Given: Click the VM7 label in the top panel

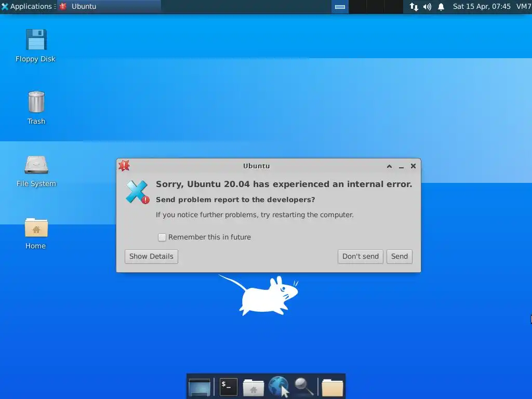Looking at the screenshot, I should tap(524, 6).
